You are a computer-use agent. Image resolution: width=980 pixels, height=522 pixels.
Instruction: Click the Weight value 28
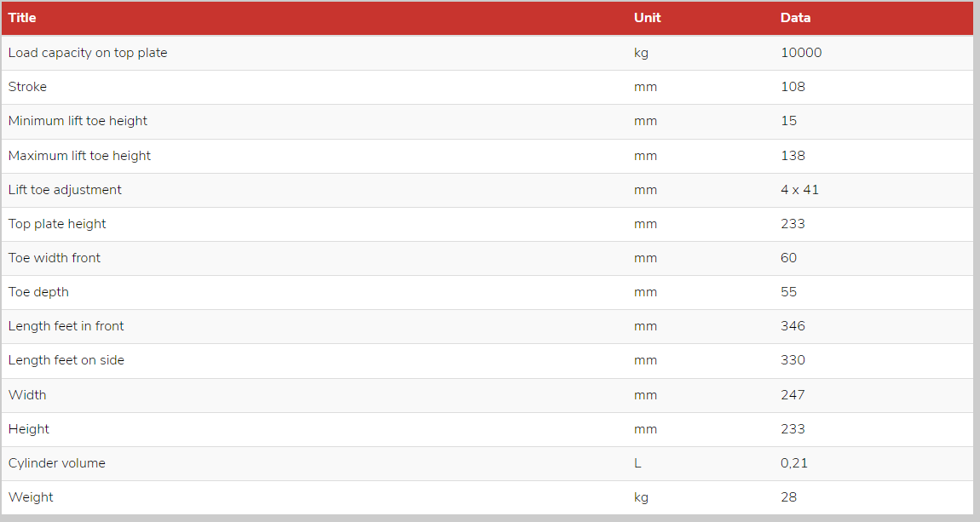[x=788, y=497]
